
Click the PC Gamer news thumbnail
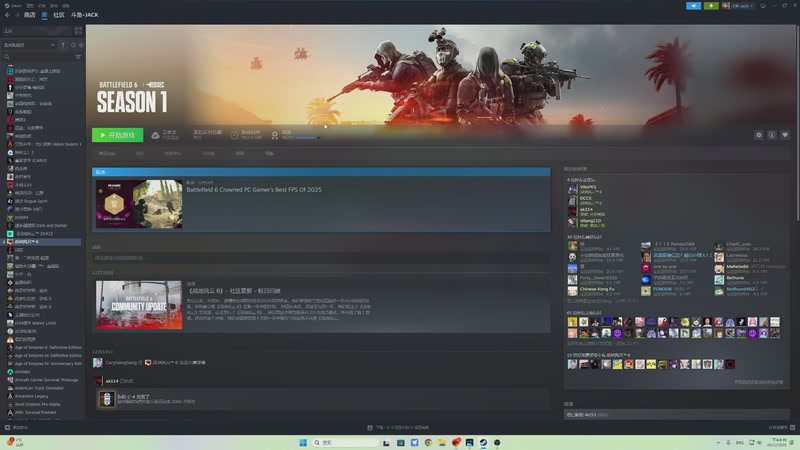(139, 204)
